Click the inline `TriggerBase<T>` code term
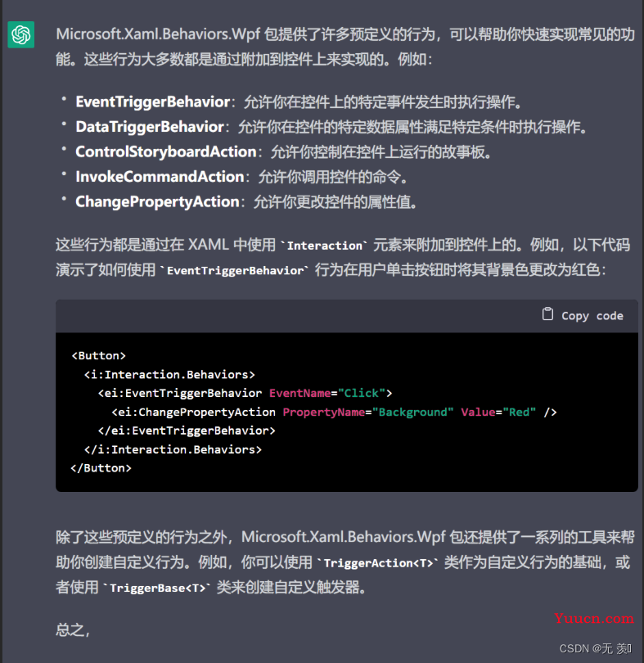The height and width of the screenshot is (663, 644). point(158,589)
